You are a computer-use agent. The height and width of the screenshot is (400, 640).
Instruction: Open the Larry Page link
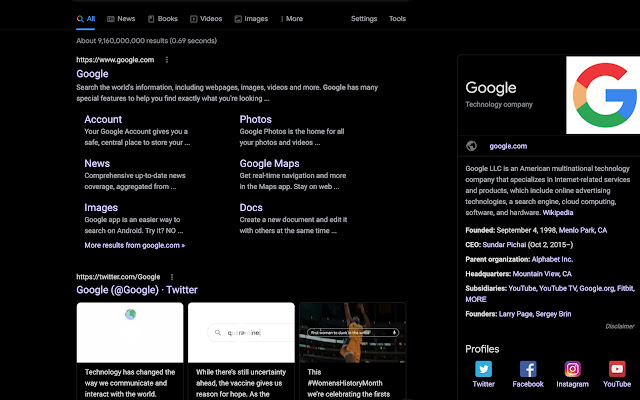tap(516, 314)
